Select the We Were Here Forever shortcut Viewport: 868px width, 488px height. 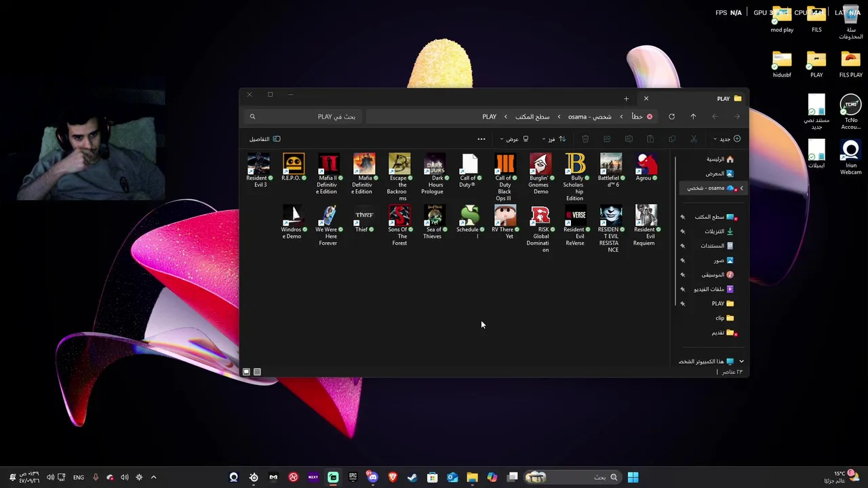pos(329,226)
